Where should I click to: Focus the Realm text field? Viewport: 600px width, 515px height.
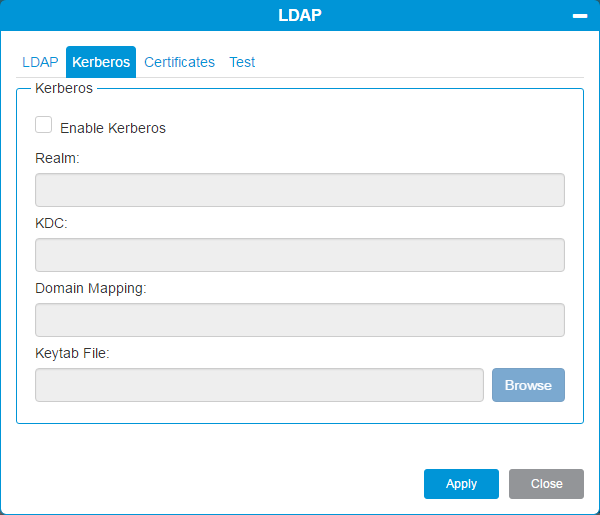[x=299, y=190]
